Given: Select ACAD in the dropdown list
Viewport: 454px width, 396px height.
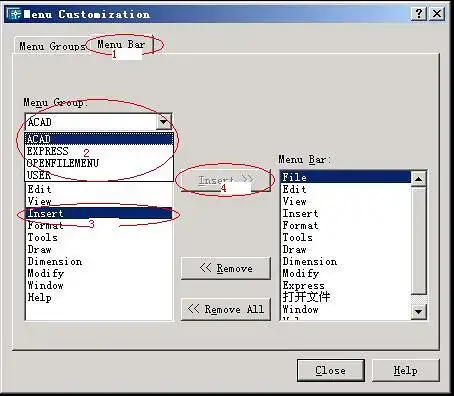Looking at the screenshot, I should (x=99, y=139).
